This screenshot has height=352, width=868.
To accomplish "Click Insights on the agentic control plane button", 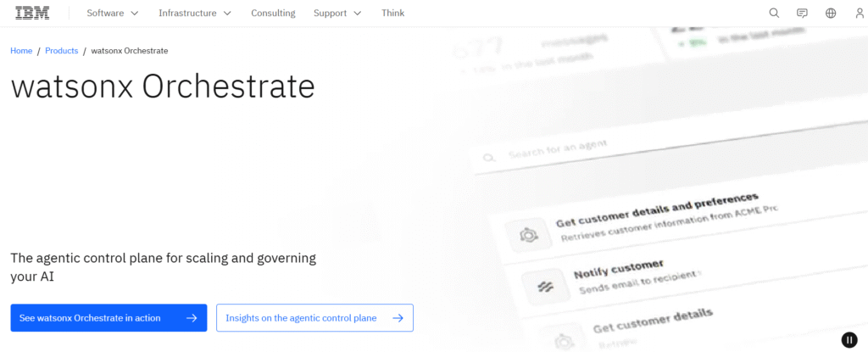I will tap(314, 317).
